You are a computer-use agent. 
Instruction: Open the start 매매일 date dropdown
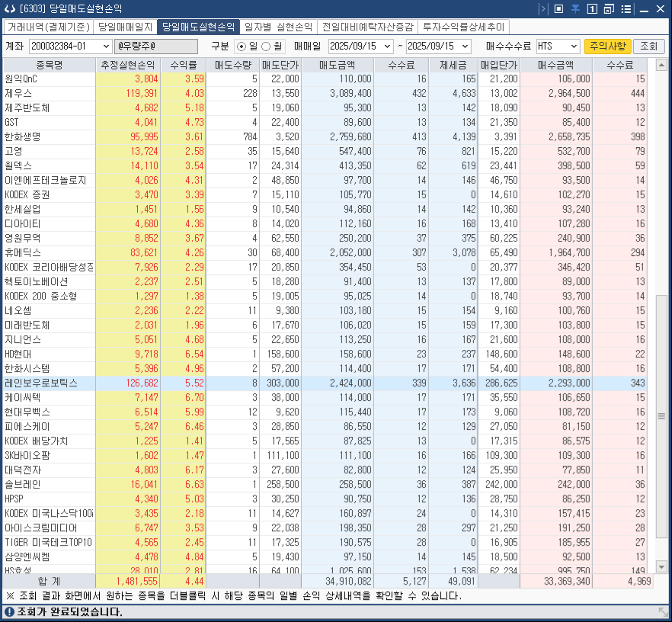pyautogui.click(x=388, y=46)
